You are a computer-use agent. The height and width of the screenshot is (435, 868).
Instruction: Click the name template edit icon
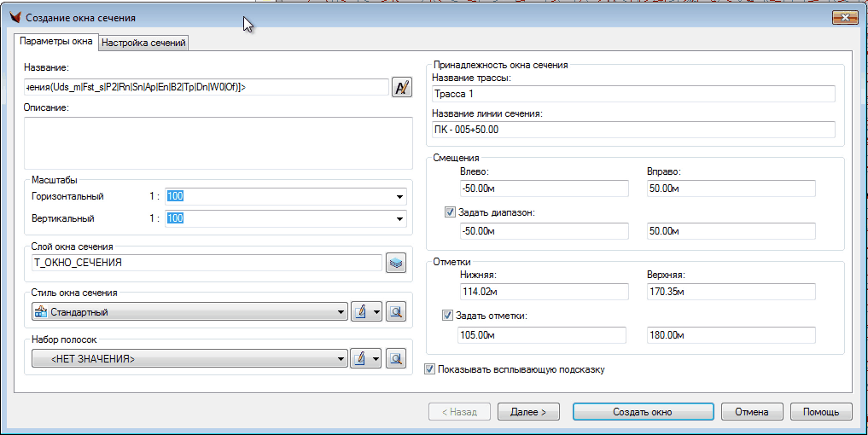[x=401, y=87]
